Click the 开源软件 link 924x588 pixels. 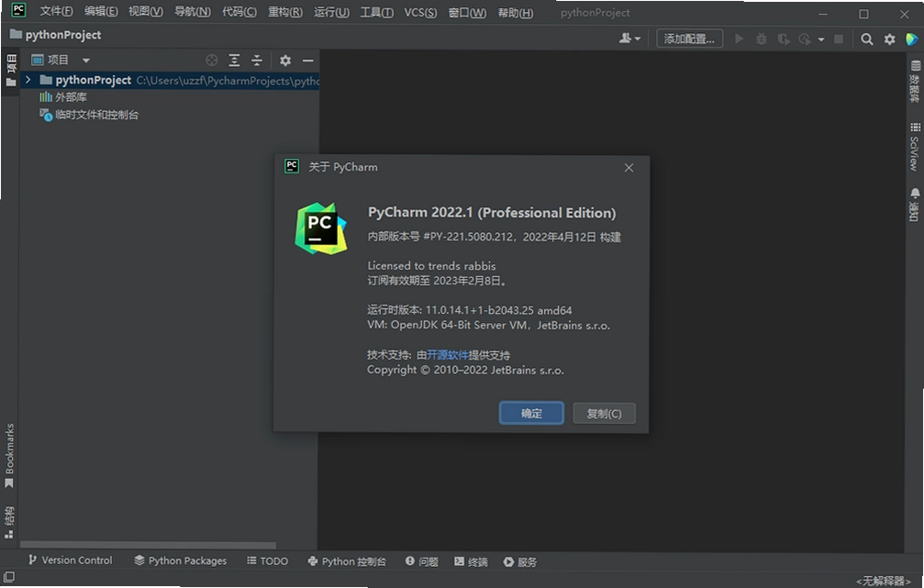coord(447,355)
